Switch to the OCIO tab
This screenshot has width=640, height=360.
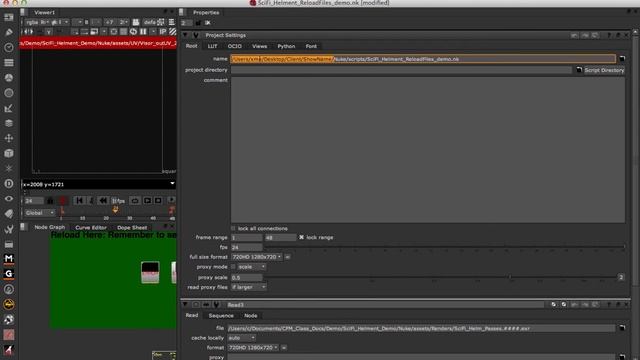point(235,46)
